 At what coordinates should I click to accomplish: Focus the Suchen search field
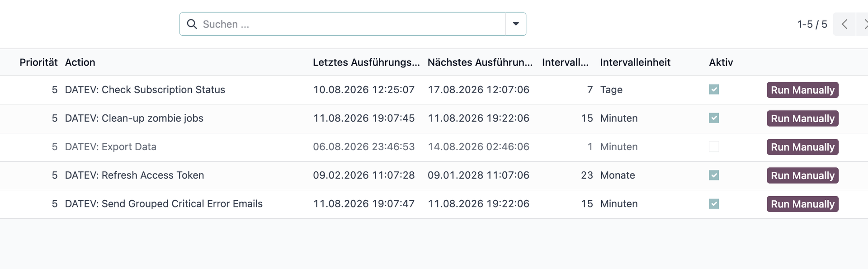[353, 24]
